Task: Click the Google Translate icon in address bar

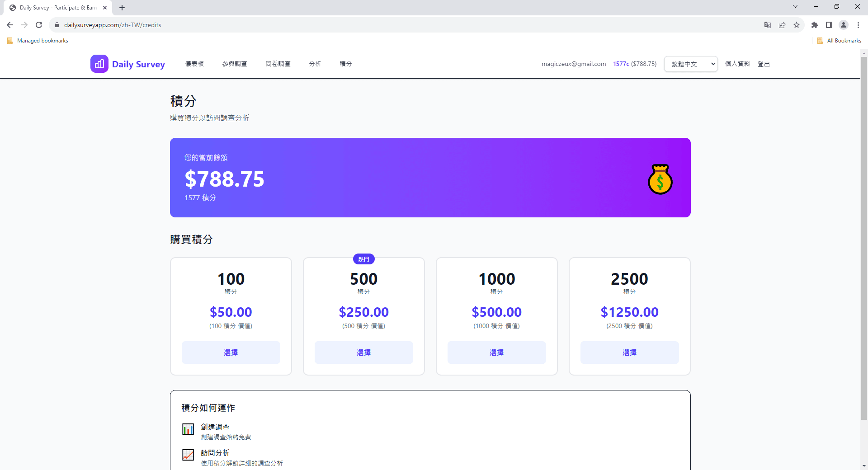Action: (767, 25)
